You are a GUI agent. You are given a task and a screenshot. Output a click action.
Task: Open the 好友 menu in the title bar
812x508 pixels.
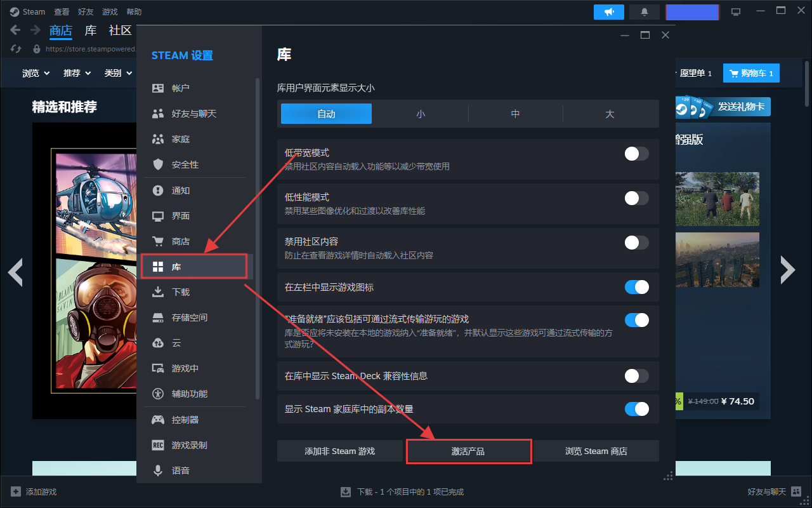coord(86,12)
